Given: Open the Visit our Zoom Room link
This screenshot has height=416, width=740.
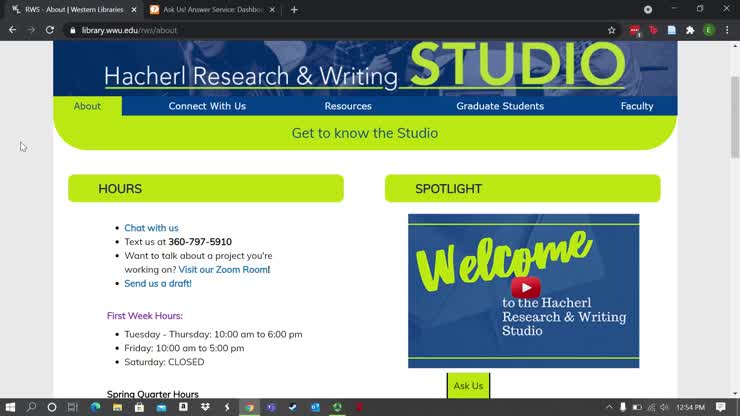Looking at the screenshot, I should tap(223, 270).
